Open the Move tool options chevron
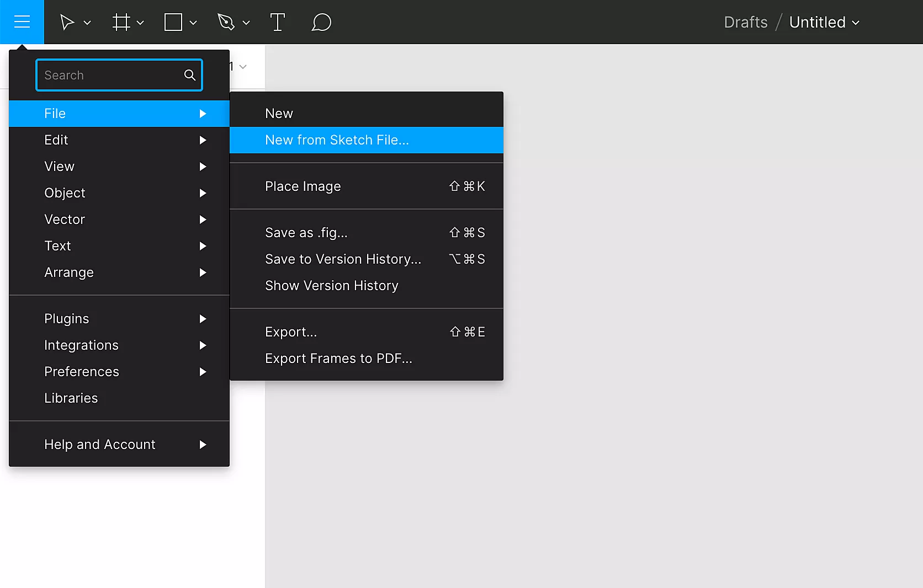The height and width of the screenshot is (588, 923). (87, 23)
